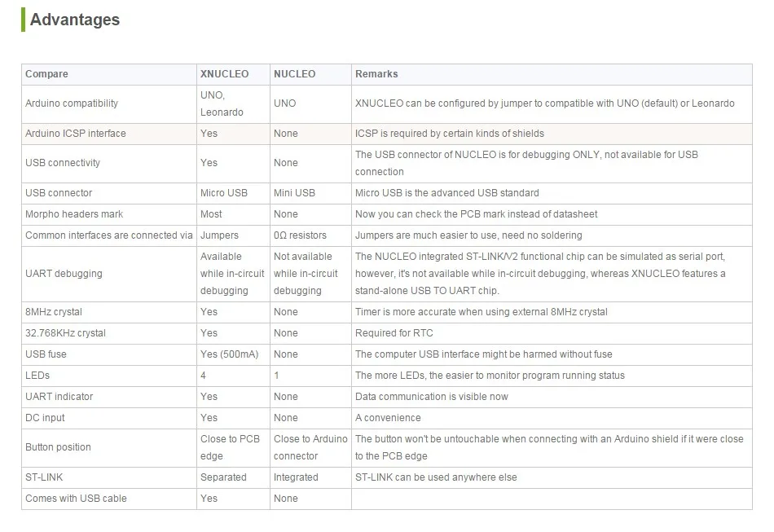Click the 32.768KHz crystal row label
The image size is (774, 532).
coord(65,333)
